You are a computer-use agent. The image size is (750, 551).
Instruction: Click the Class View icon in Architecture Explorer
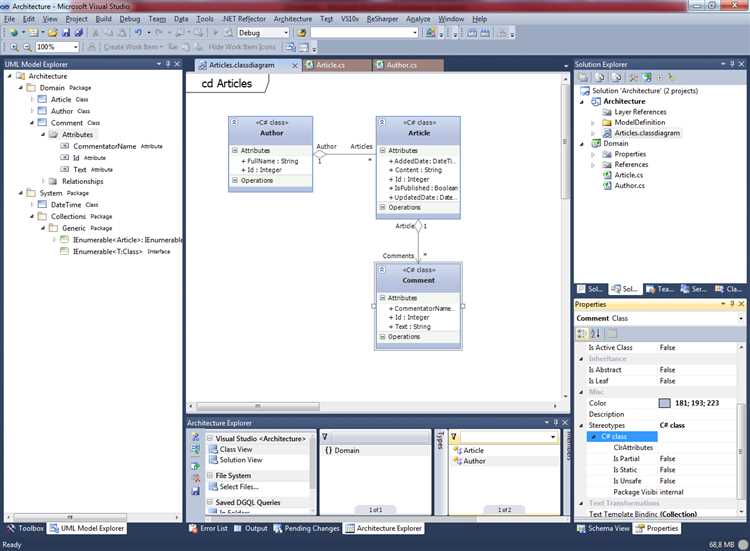[x=213, y=449]
